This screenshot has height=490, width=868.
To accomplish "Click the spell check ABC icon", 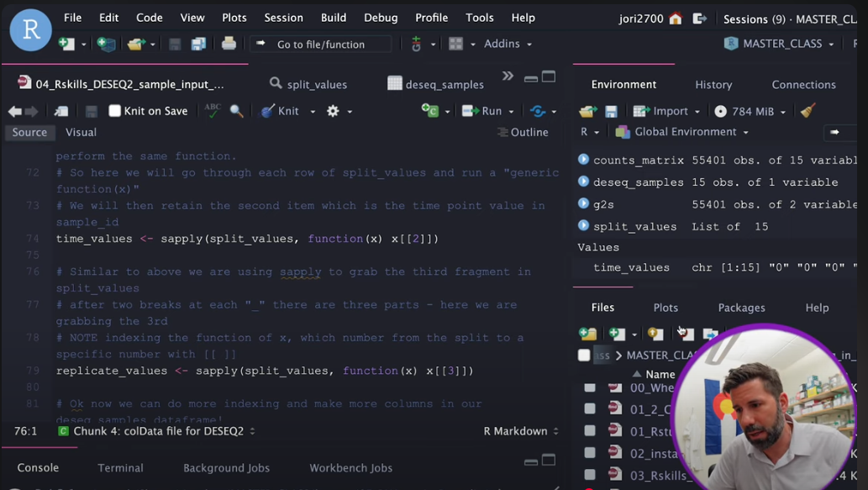I will (212, 111).
